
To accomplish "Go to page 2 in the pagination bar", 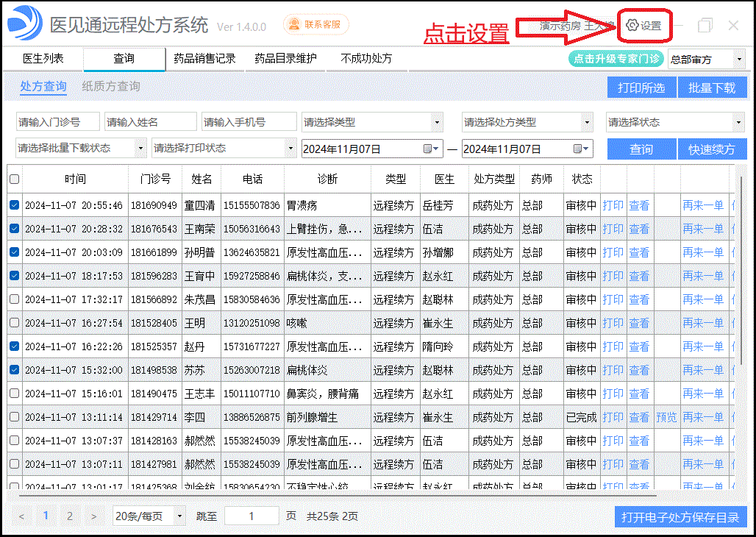I will click(69, 516).
